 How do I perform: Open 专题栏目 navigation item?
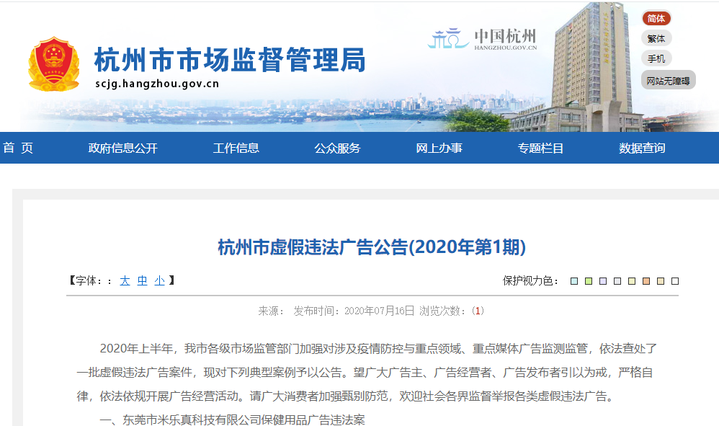click(x=540, y=148)
